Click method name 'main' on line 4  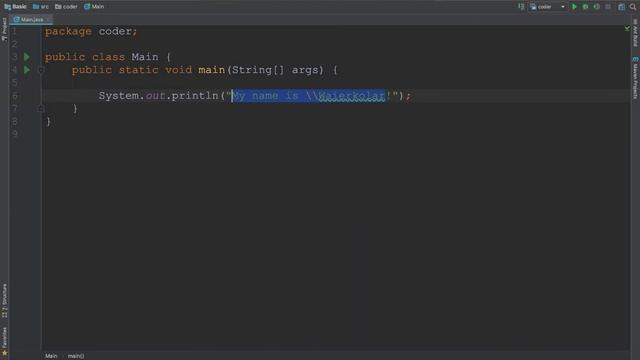tap(211, 70)
